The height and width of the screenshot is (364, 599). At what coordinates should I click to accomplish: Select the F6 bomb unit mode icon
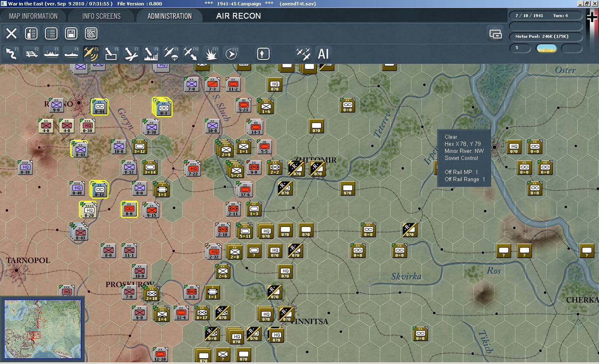(x=111, y=54)
